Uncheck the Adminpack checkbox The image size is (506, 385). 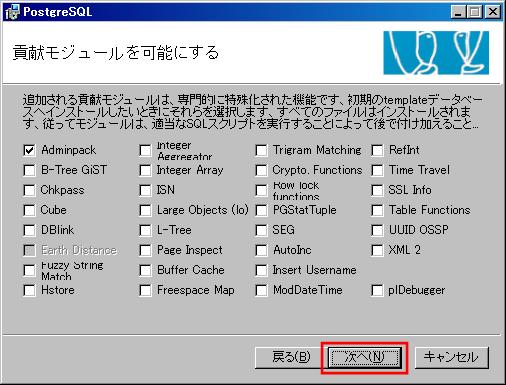pyautogui.click(x=29, y=150)
